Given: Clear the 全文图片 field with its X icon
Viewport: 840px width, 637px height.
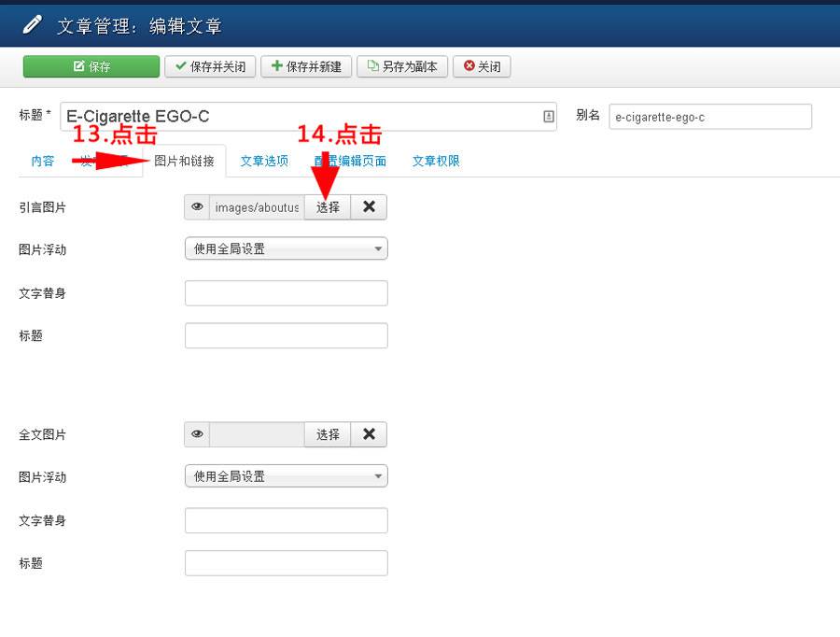Looking at the screenshot, I should coord(368,434).
